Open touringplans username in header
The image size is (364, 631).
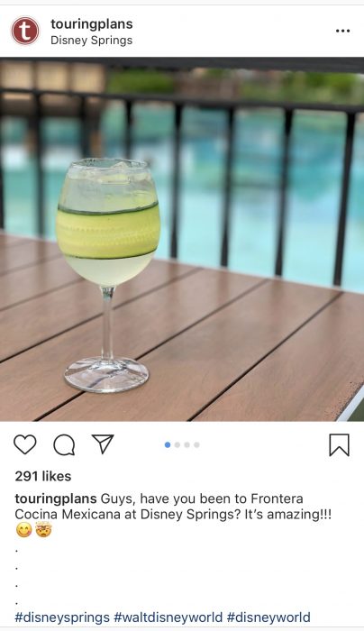(92, 24)
